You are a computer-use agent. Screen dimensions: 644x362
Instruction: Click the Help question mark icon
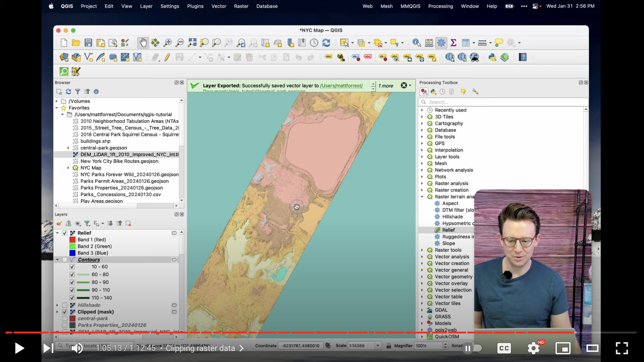pyautogui.click(x=523, y=57)
